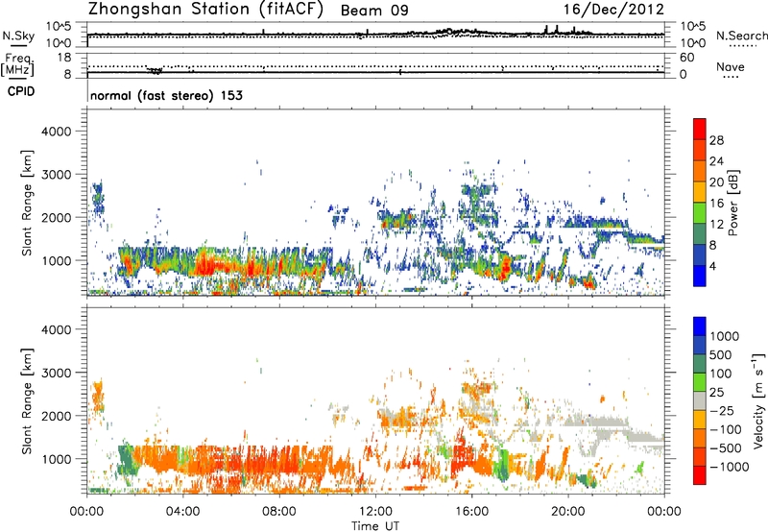This screenshot has width=768, height=532.
Task: Click the 'Slant Range [km]' label of the velocity panel
Action: tap(27, 401)
